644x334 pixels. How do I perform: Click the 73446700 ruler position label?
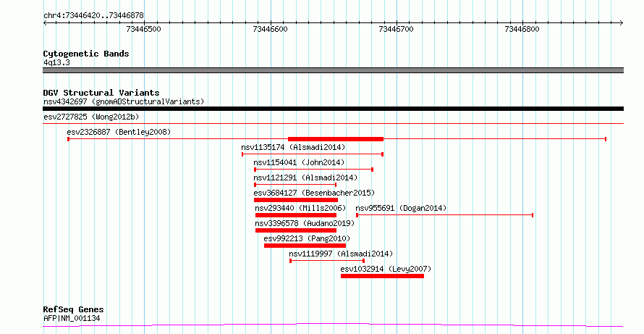point(397,29)
